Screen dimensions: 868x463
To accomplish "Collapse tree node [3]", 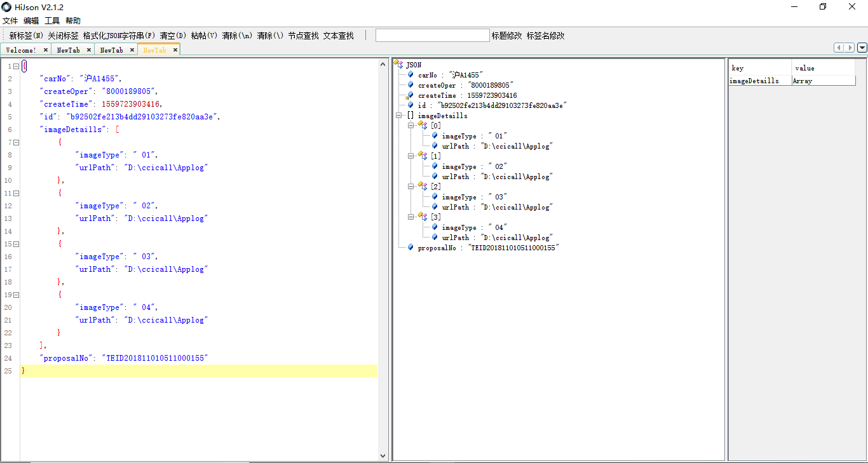I will click(411, 217).
